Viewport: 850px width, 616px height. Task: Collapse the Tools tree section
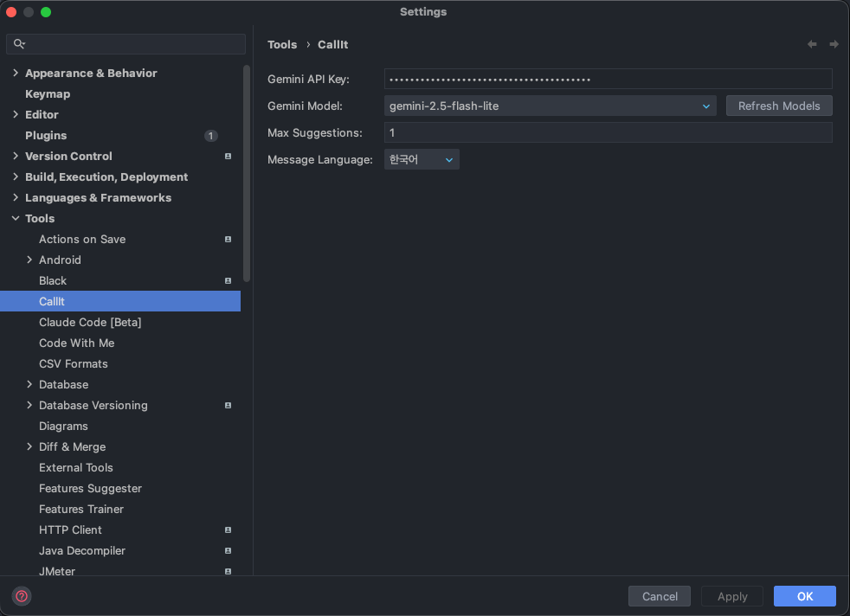(16, 219)
